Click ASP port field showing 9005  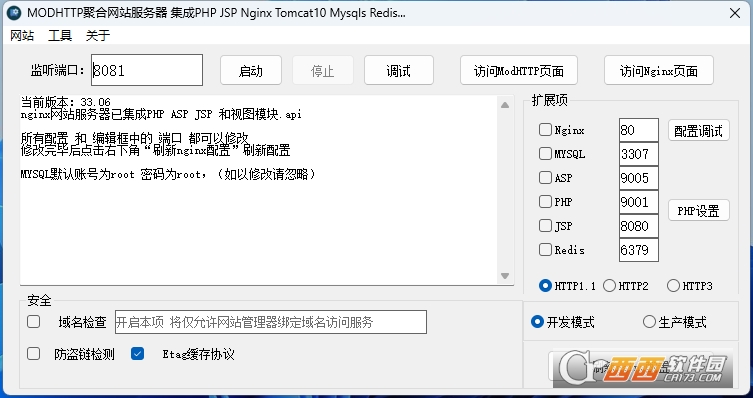(639, 178)
